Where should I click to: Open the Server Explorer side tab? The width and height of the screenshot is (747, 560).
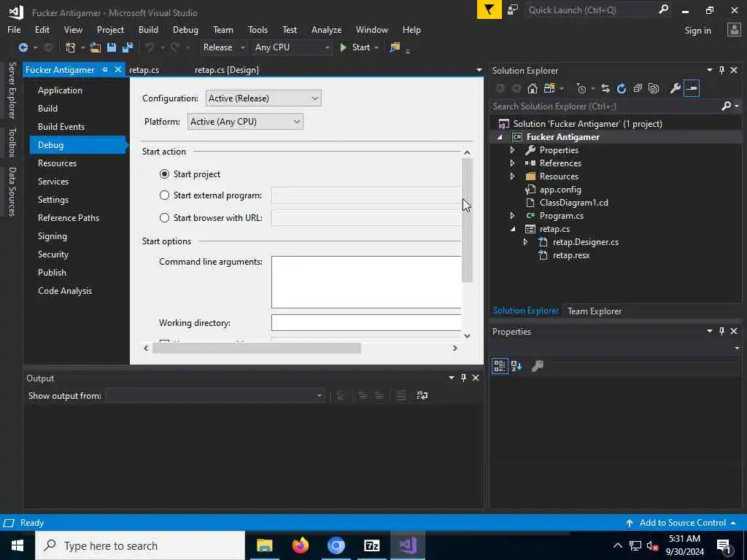[12, 90]
